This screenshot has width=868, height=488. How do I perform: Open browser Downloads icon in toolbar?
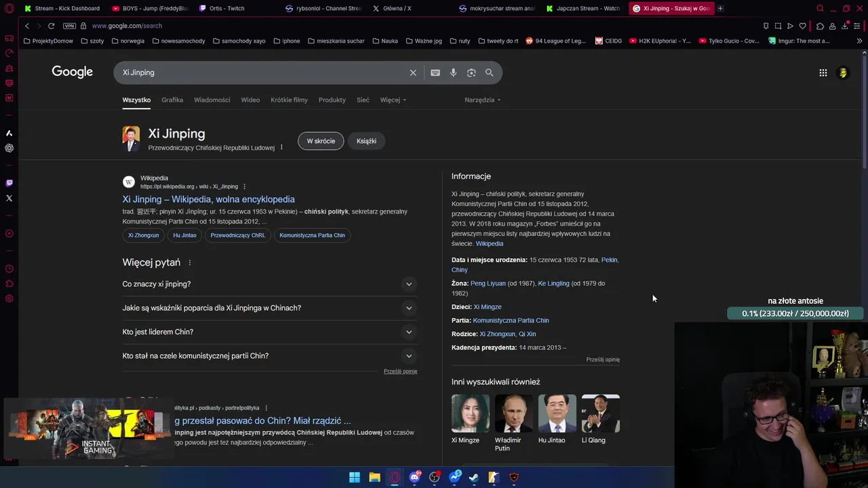845,26
